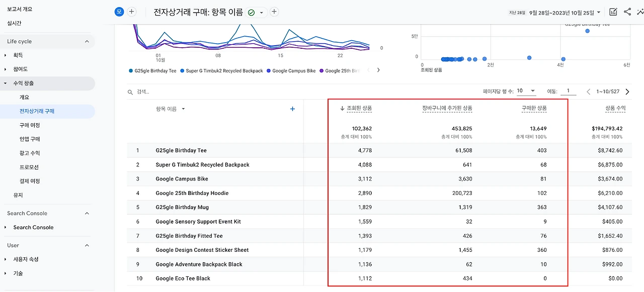Sort by the 상품 수익 column header
Screen dimensions: 644x292
pyautogui.click(x=615, y=108)
